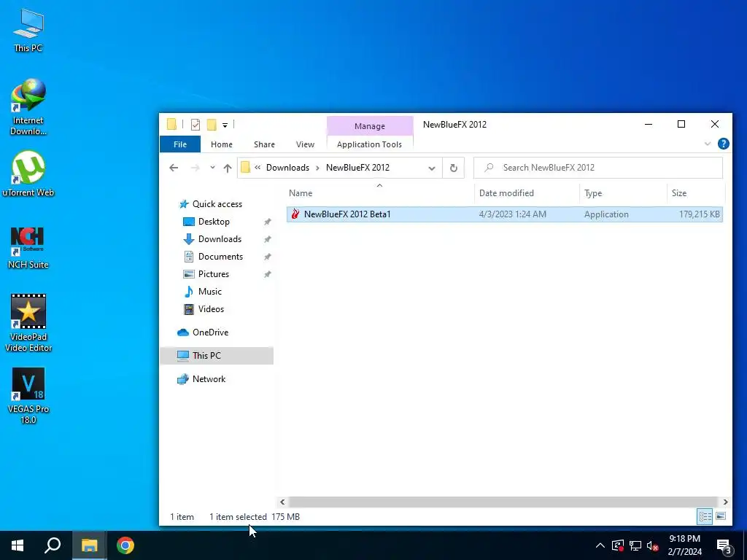
Task: Click the Date modified value 4/3/2023 1:24 AM
Action: pos(513,214)
